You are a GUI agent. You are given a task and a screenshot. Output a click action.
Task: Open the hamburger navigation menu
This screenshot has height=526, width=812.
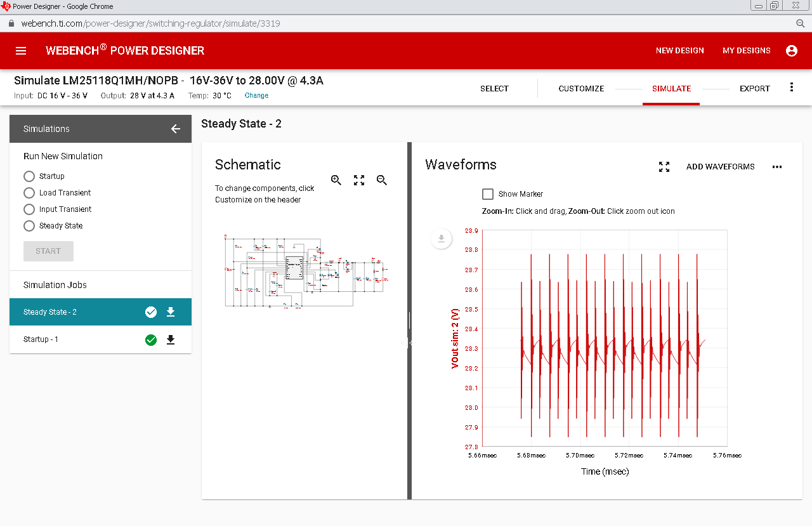coord(21,51)
